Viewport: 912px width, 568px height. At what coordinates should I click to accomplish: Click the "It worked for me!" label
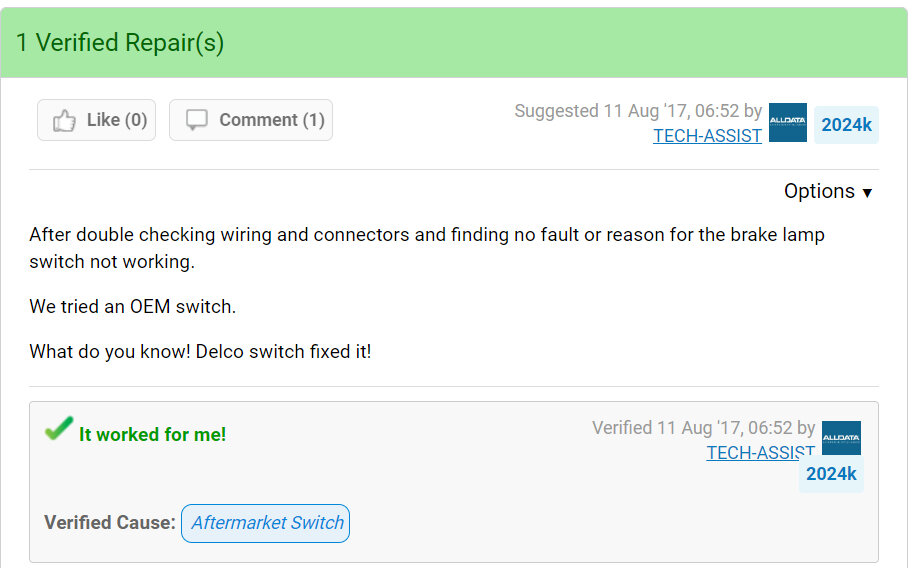[x=152, y=434]
